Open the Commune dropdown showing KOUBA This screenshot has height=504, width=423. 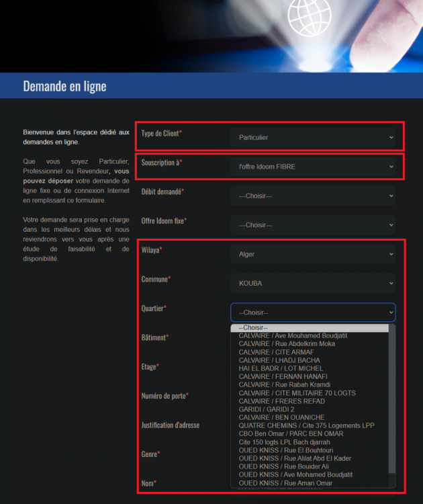point(313,284)
